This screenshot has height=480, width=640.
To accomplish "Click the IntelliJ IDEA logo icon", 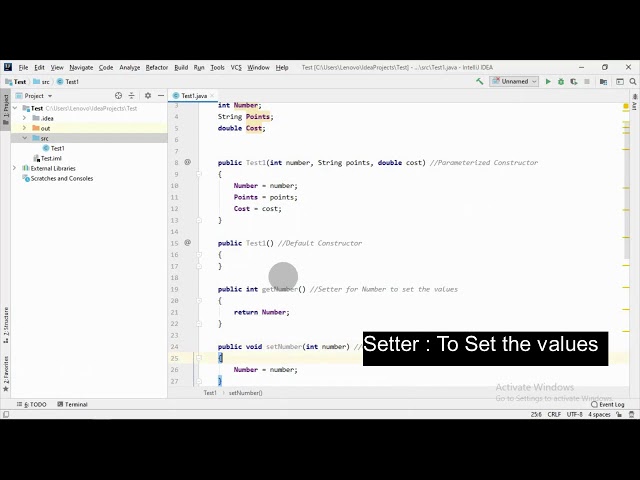I will point(8,67).
